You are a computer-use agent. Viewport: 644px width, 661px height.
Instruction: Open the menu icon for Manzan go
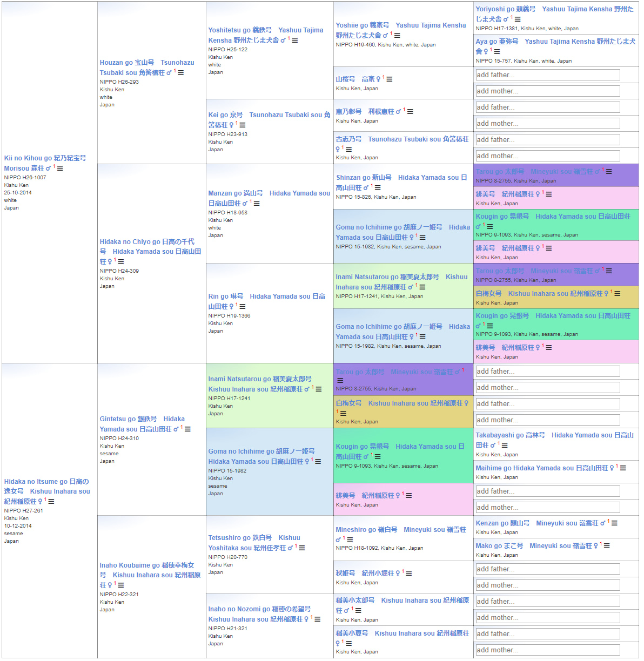(x=257, y=204)
